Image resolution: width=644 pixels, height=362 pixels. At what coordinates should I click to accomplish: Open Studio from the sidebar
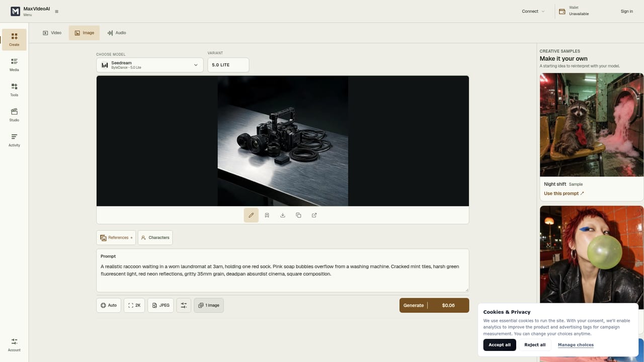pyautogui.click(x=14, y=115)
